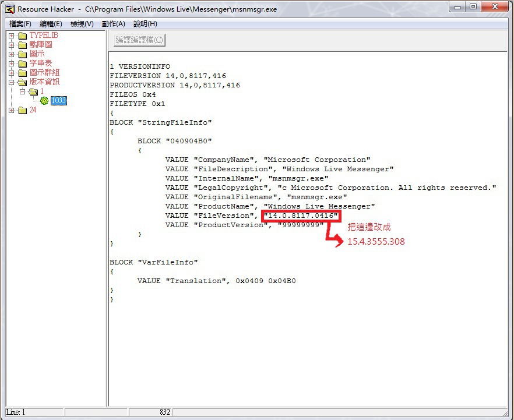Click the Translation 0x0409 0x04B0 line
514x420 pixels.
point(217,281)
